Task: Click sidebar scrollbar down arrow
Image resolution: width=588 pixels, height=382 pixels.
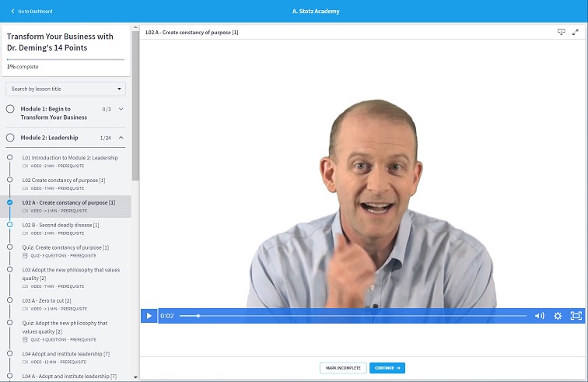Action: (135, 377)
